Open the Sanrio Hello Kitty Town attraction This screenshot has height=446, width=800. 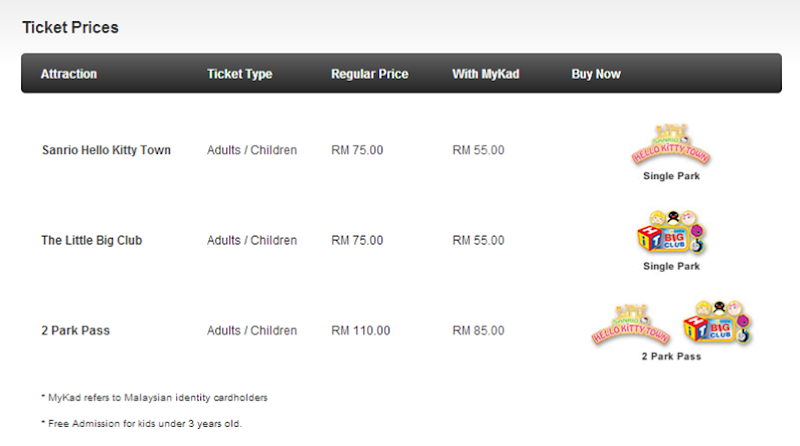coord(106,151)
